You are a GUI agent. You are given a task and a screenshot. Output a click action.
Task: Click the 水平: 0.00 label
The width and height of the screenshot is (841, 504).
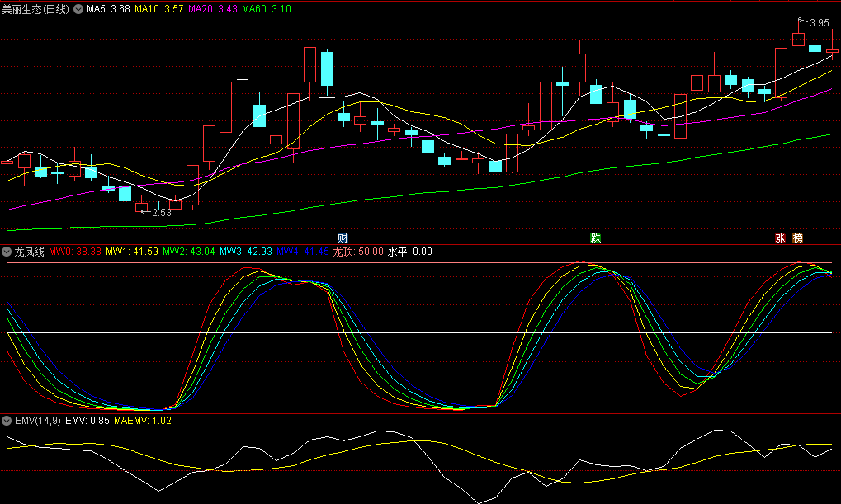[410, 252]
